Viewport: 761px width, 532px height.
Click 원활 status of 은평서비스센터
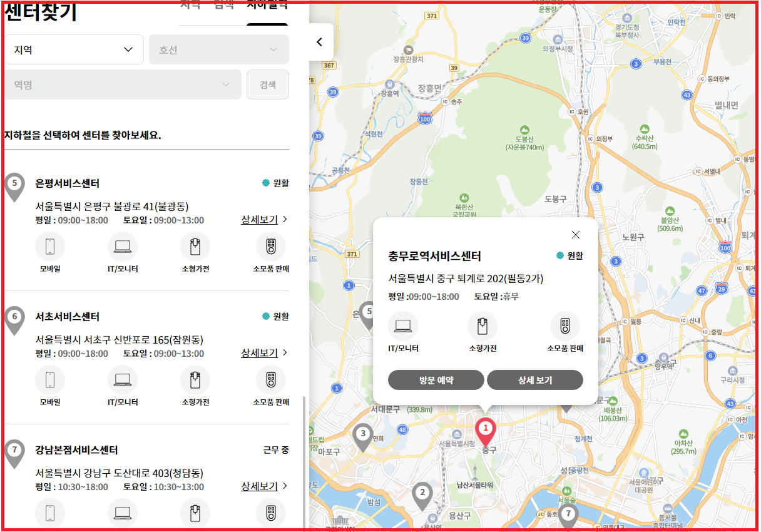[275, 183]
